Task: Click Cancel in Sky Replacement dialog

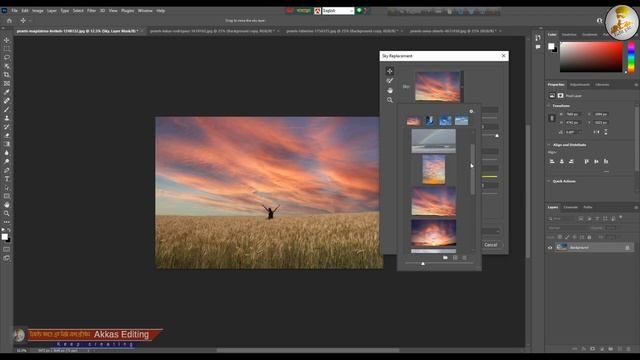Action: (x=491, y=244)
